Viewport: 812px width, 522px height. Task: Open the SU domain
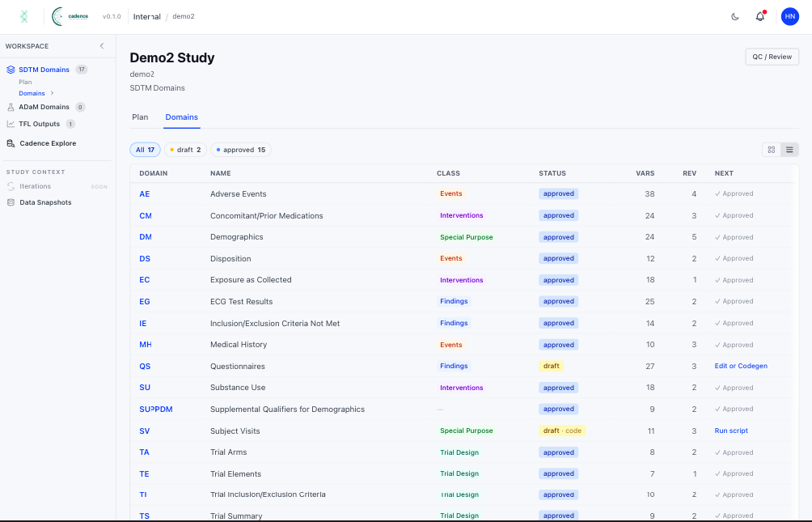point(145,388)
